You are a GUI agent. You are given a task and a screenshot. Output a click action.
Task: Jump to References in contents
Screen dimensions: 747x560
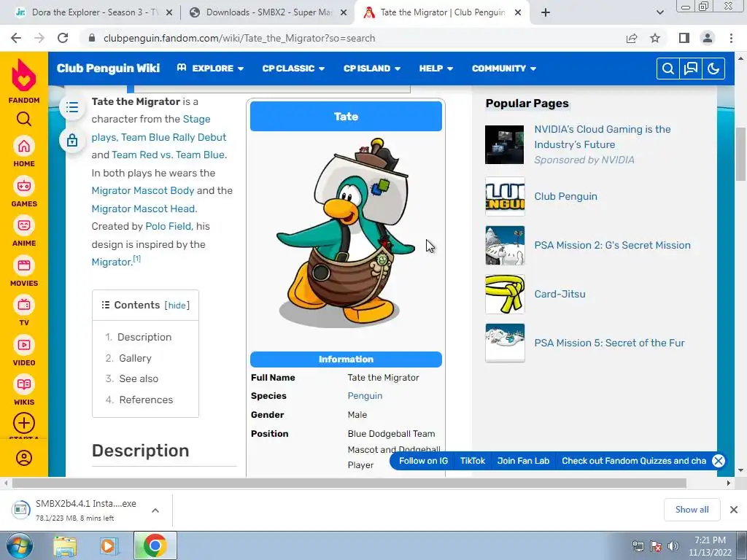click(x=146, y=400)
